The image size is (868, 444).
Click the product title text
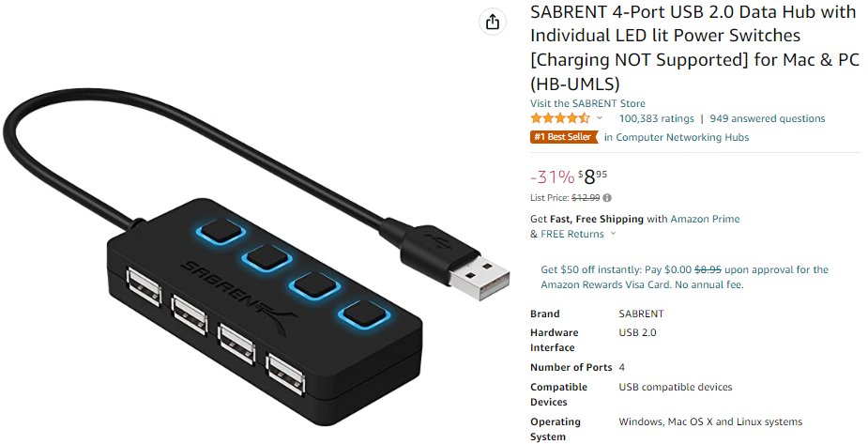[x=694, y=48]
